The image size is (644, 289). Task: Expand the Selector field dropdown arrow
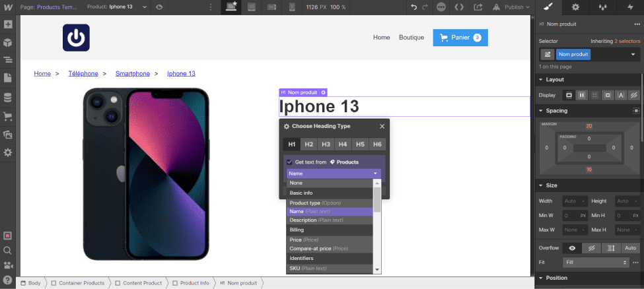(633, 54)
